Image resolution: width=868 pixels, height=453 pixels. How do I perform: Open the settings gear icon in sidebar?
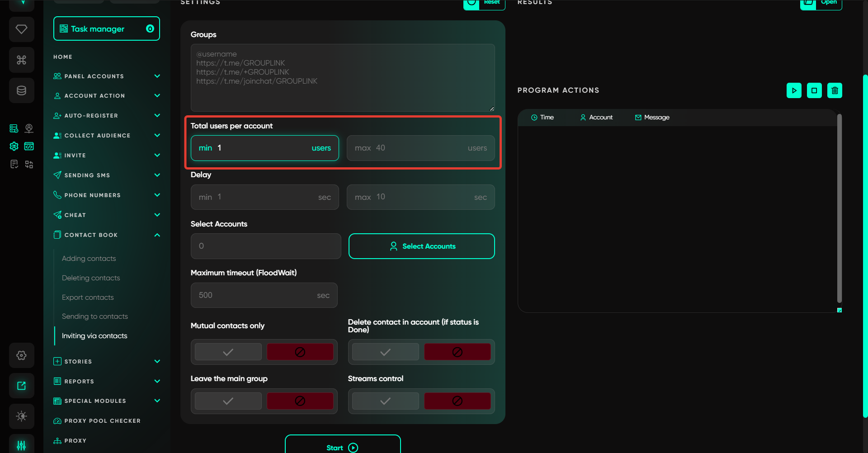(x=21, y=355)
